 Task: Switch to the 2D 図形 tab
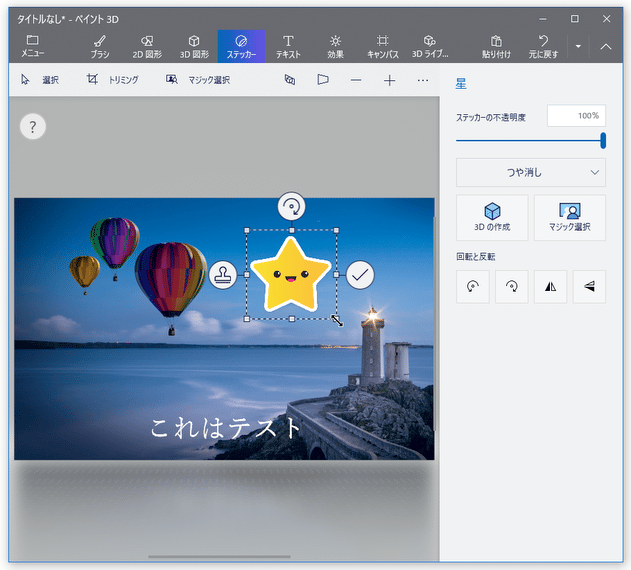pos(147,46)
